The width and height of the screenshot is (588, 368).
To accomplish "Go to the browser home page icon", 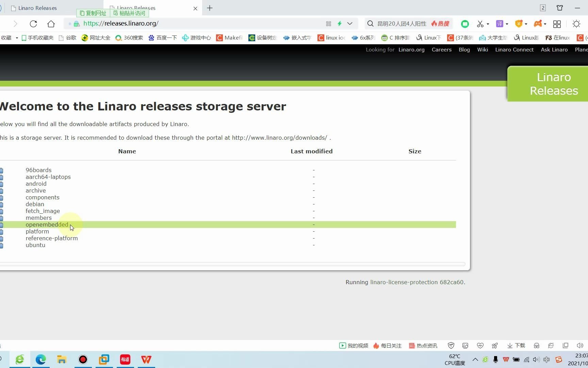I will (x=51, y=24).
